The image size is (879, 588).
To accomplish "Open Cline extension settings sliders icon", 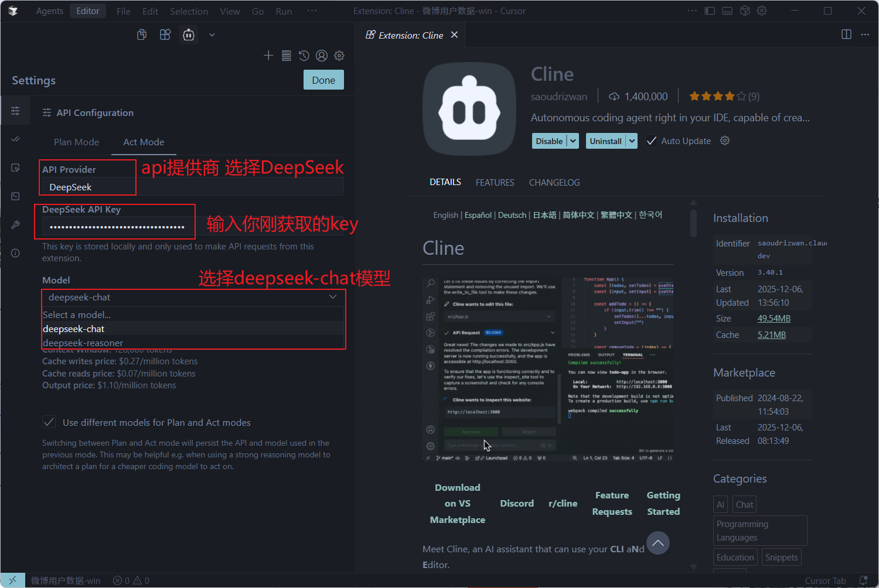I will (16, 110).
